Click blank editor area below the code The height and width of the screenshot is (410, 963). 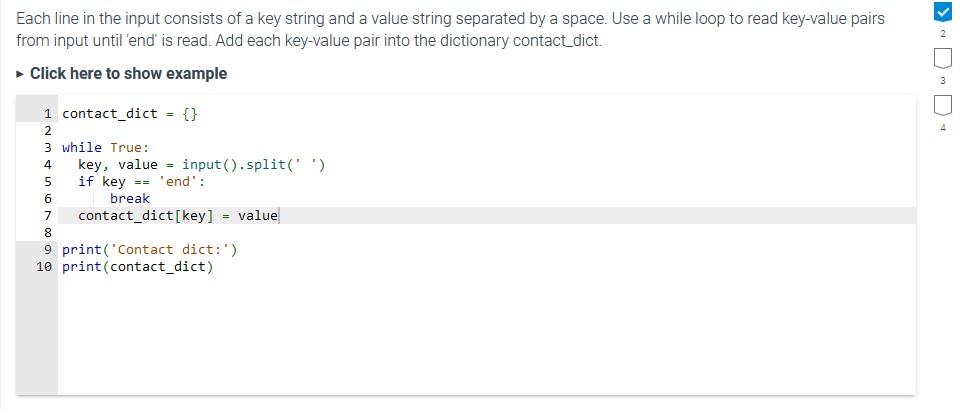pyautogui.click(x=486, y=335)
